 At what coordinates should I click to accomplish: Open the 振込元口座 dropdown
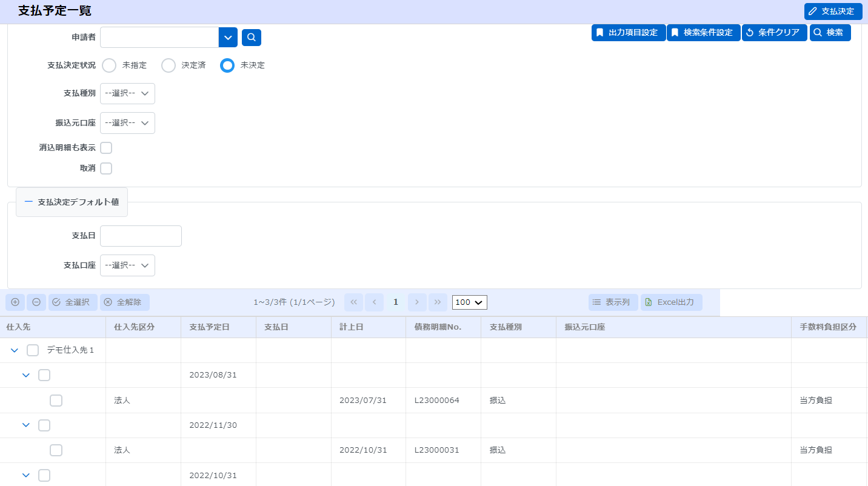click(x=127, y=123)
